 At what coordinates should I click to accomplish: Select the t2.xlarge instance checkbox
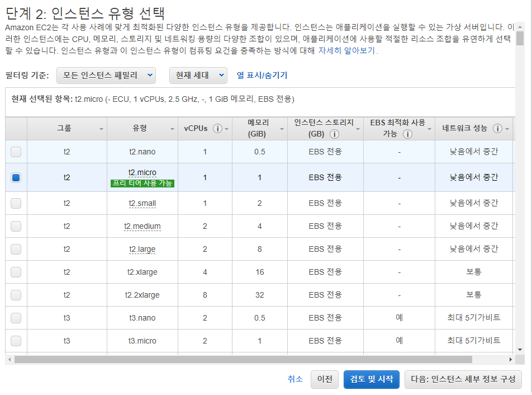pyautogui.click(x=16, y=272)
